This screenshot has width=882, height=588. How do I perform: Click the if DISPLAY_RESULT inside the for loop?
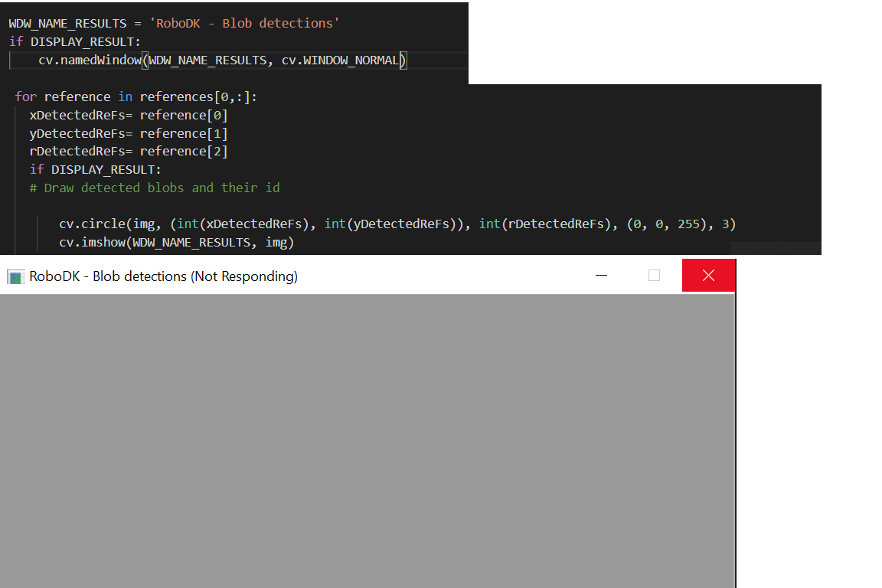click(x=95, y=169)
